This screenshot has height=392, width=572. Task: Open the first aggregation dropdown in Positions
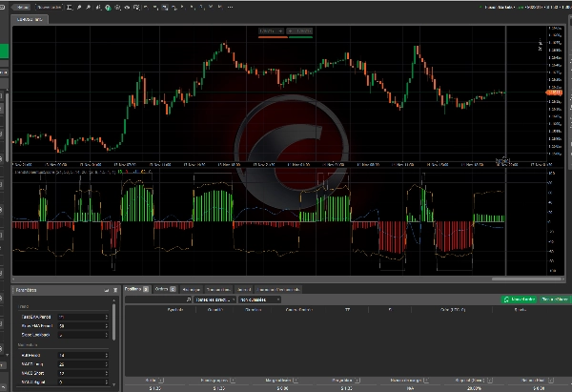(x=215, y=299)
